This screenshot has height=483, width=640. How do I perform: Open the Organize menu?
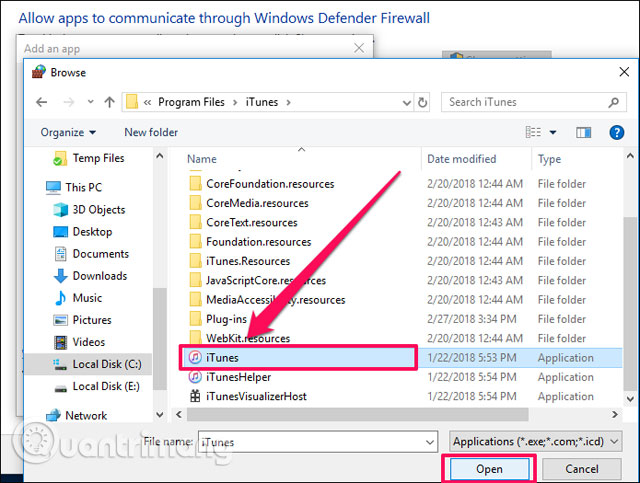[x=68, y=132]
